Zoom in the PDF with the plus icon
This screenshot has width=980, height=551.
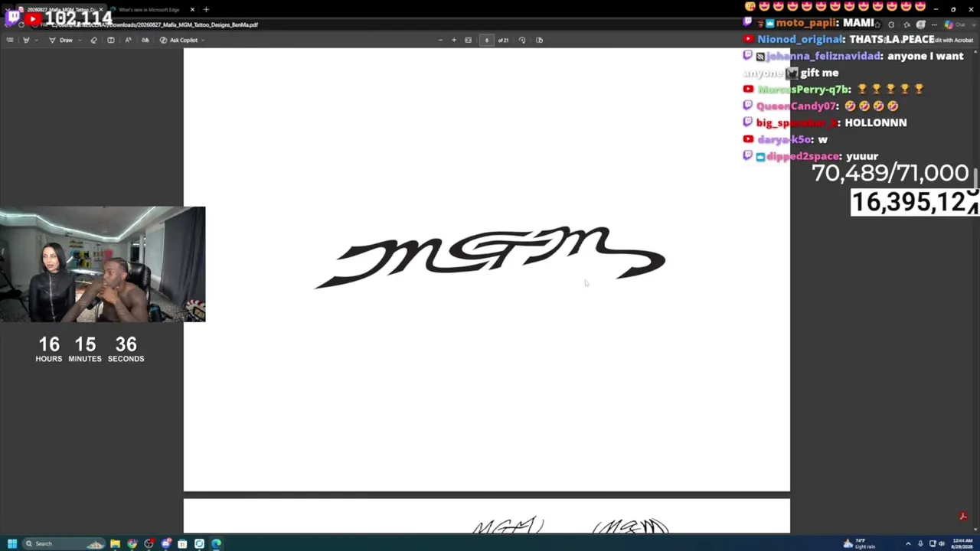(x=454, y=40)
